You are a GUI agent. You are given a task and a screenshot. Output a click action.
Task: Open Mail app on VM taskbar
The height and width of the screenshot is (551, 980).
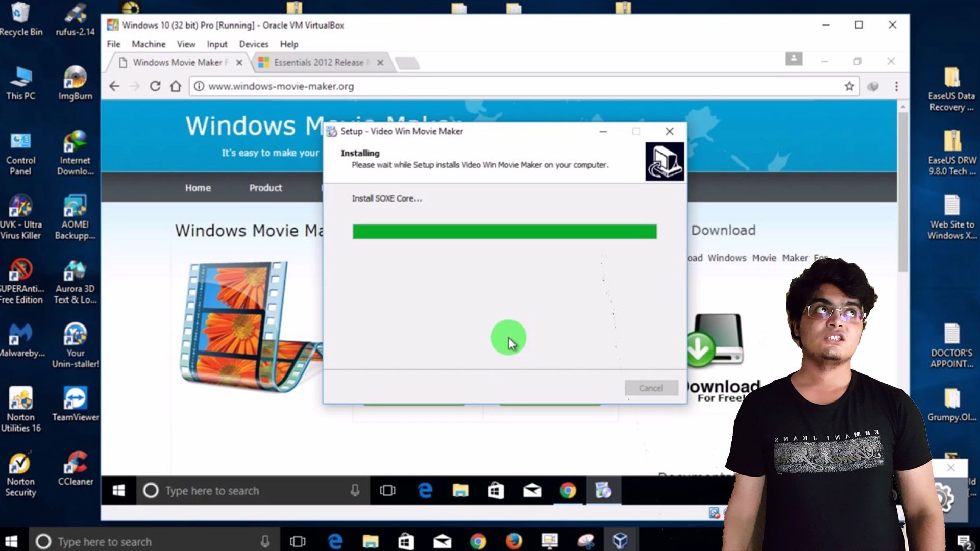click(x=532, y=490)
